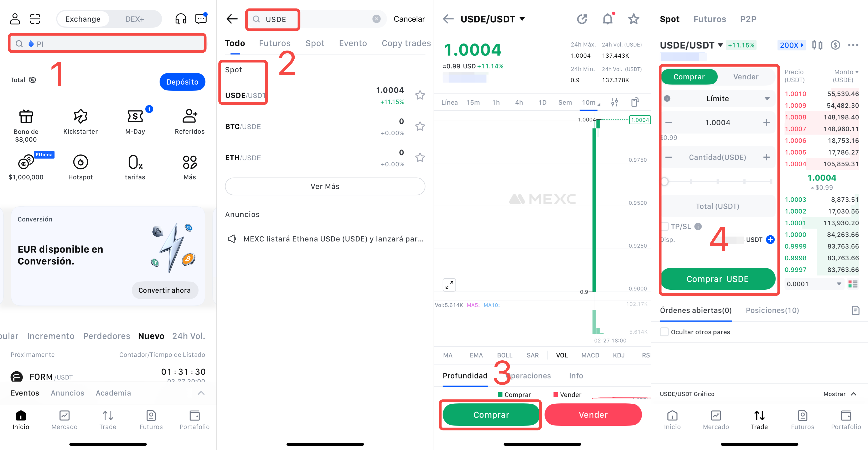This screenshot has width=868, height=450.
Task: Select the Vender tab in order panel
Action: pos(746,77)
